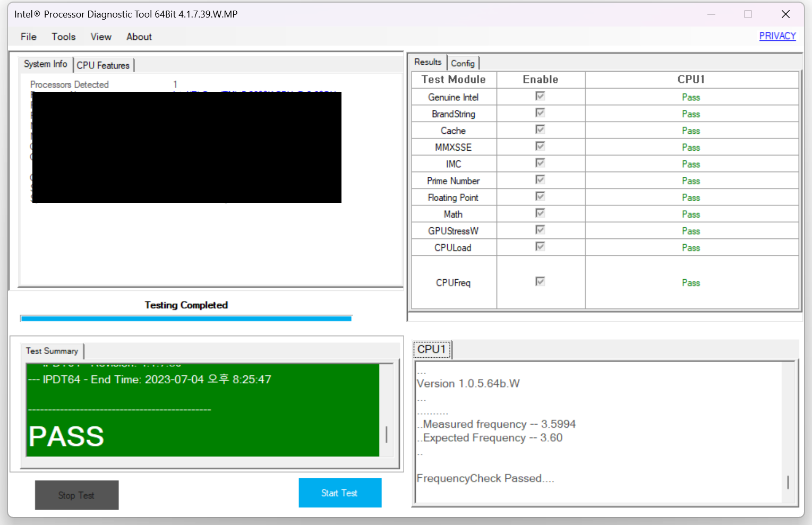Click the Enable column header
Image resolution: width=812 pixels, height=525 pixels.
(541, 80)
